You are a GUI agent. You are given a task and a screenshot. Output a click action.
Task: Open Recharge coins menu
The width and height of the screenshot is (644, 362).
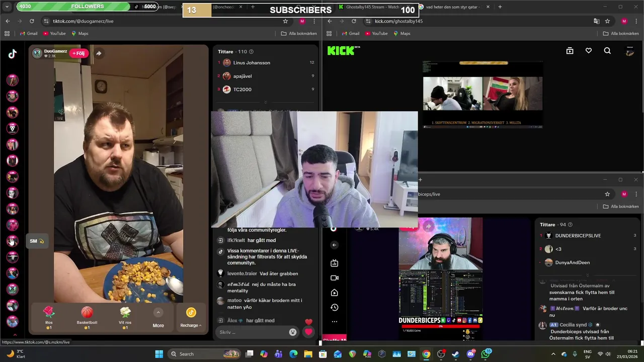coord(191,318)
